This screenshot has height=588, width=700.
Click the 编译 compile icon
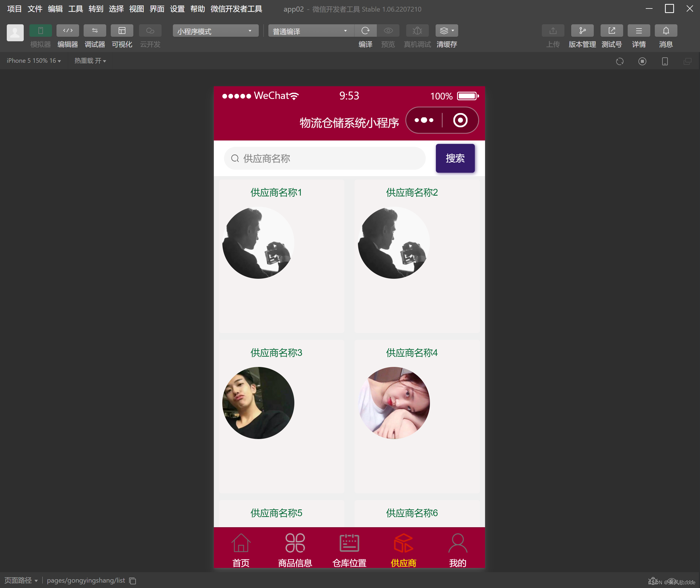(x=365, y=30)
